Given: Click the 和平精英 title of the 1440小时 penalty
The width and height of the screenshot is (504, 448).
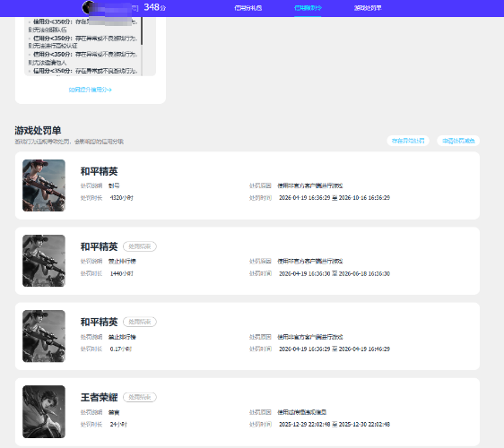Looking at the screenshot, I should pyautogui.click(x=99, y=246).
